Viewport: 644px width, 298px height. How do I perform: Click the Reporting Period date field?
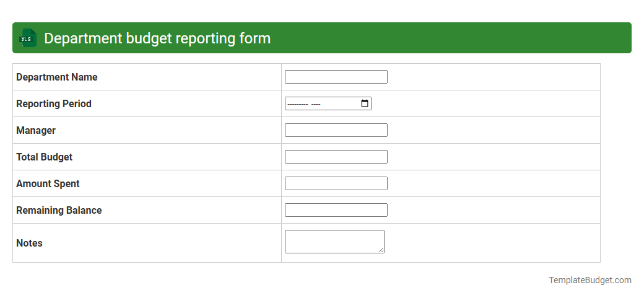[x=328, y=103]
